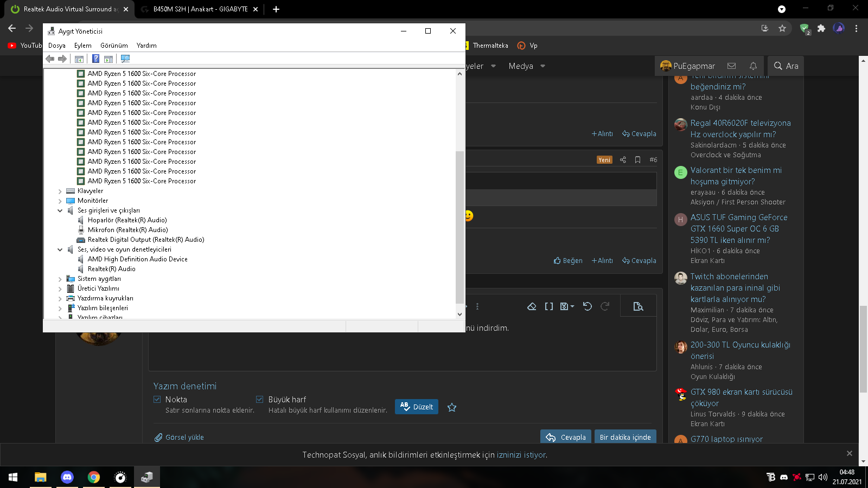Expand the Monitörler node
Image resolution: width=868 pixels, height=488 pixels.
pos(60,201)
